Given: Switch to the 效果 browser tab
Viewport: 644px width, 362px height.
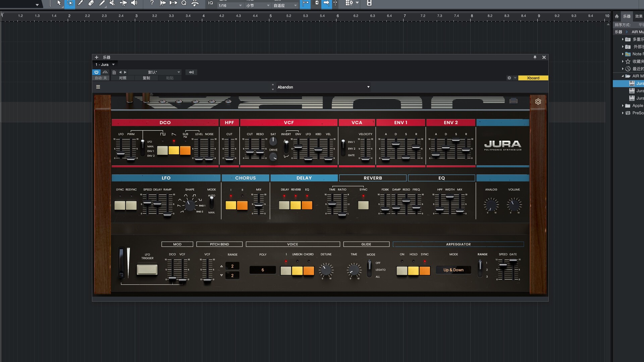Looking at the screenshot, I should tap(639, 16).
